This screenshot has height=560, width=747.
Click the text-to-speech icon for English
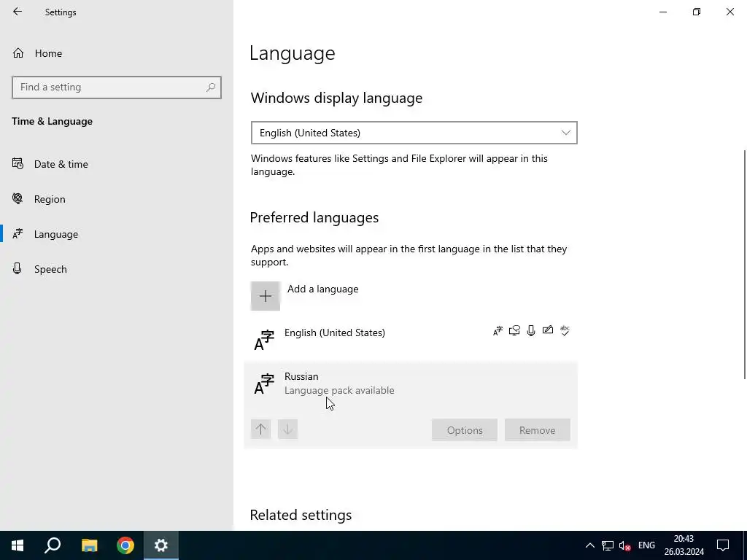(514, 330)
